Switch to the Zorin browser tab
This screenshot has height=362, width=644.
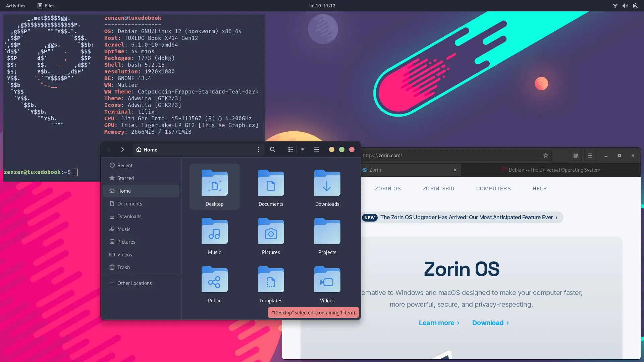(411, 170)
